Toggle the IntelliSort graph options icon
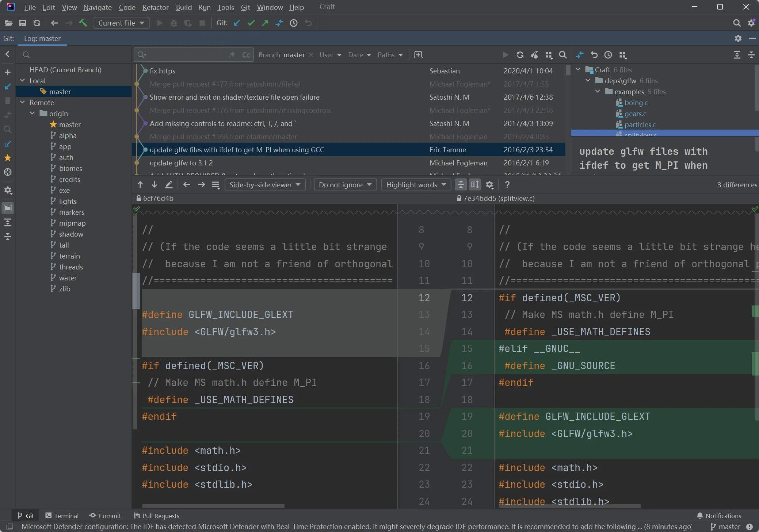The height and width of the screenshot is (532, 759). (549, 55)
